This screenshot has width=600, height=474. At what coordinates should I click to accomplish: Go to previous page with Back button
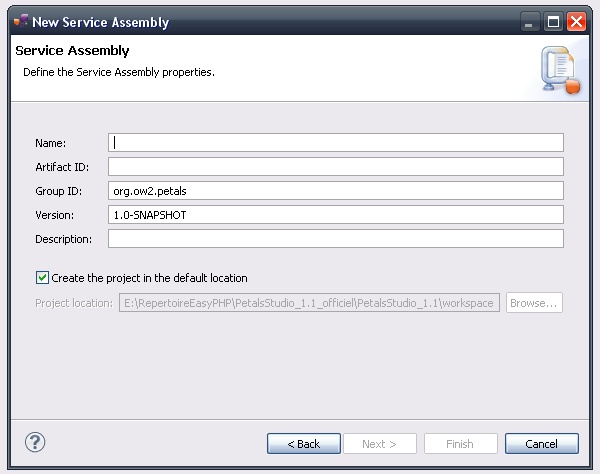304,443
